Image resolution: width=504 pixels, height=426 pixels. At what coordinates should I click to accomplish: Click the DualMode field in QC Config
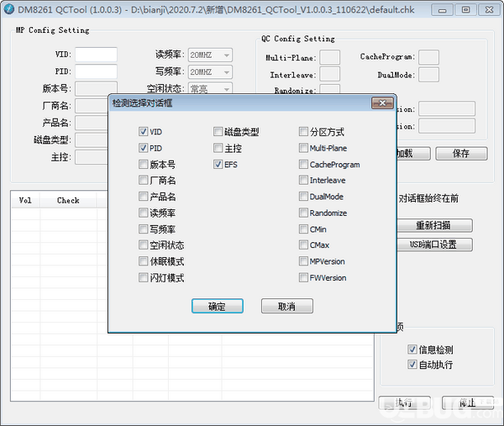pyautogui.click(x=428, y=74)
